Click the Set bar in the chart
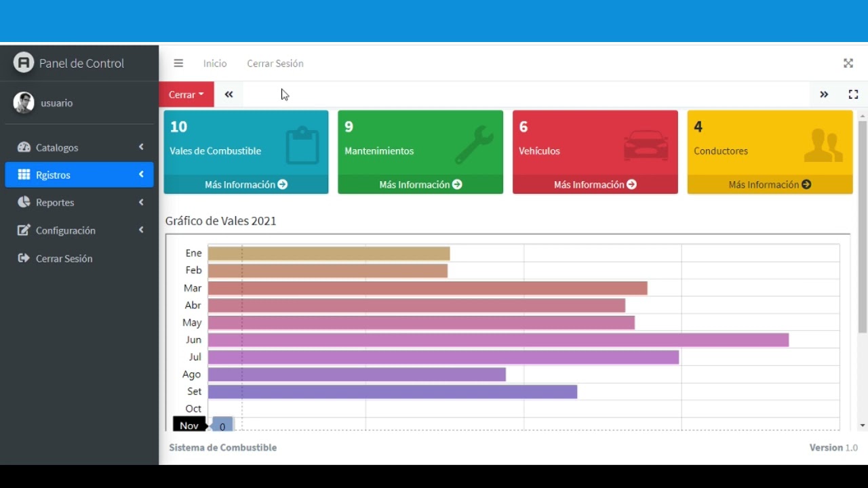Viewport: 868px width, 488px height. coord(393,392)
